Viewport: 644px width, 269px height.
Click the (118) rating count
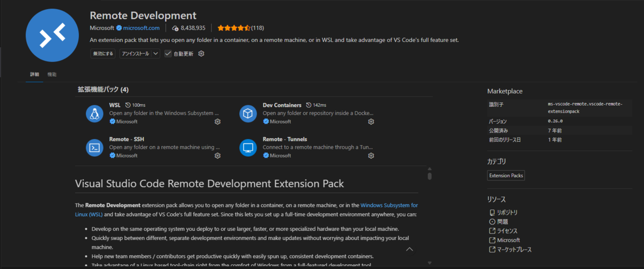tap(258, 28)
